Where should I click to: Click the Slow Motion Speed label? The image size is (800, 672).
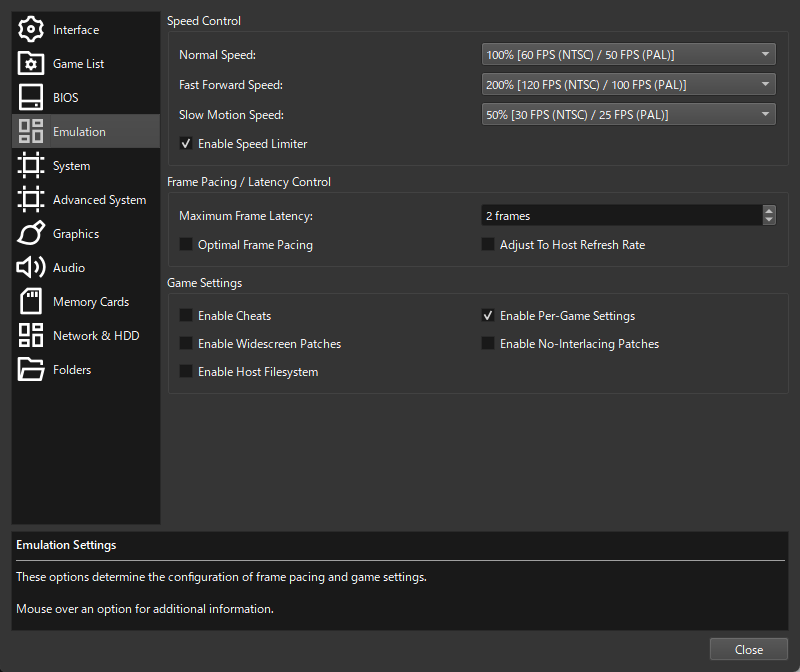tap(231, 115)
